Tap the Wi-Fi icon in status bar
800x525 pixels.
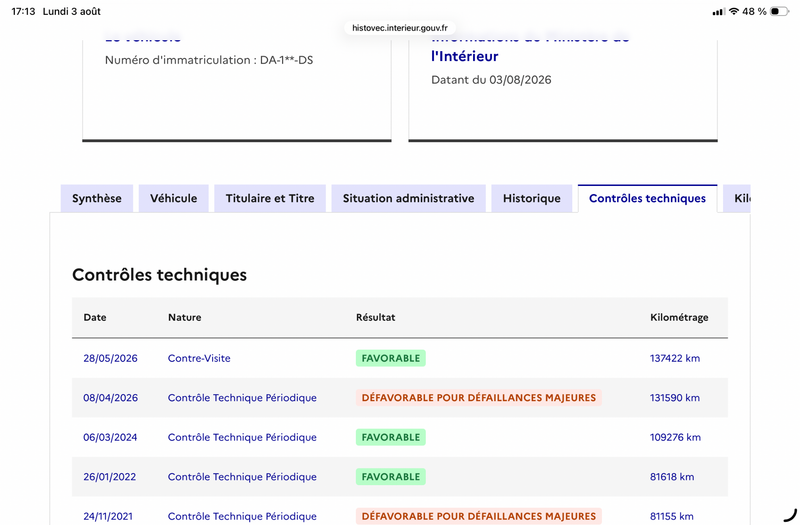pyautogui.click(x=734, y=11)
